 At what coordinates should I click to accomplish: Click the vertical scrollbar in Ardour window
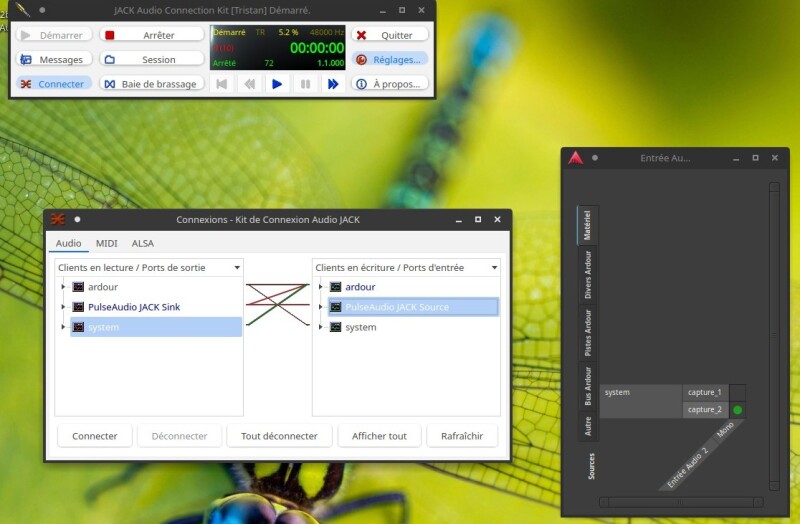click(x=774, y=337)
